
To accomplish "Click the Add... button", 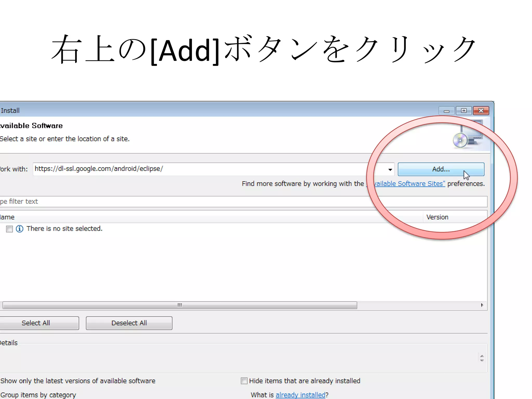I will pyautogui.click(x=441, y=169).
